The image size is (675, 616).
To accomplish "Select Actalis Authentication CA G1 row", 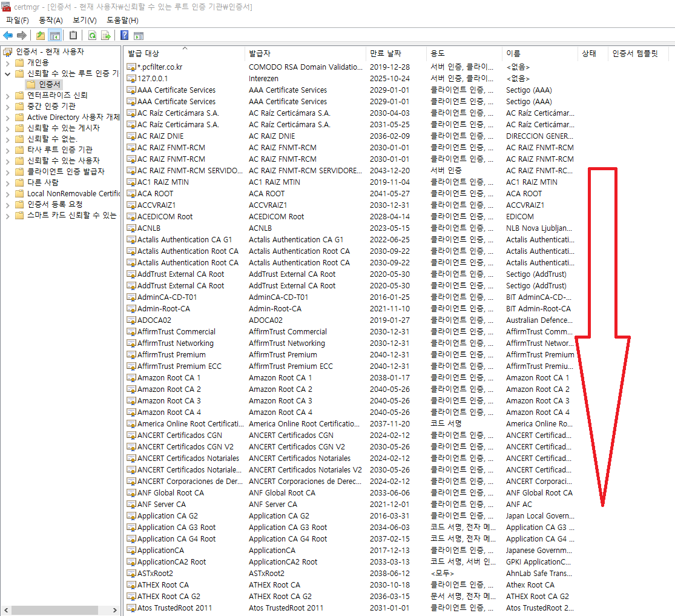I will 350,239.
